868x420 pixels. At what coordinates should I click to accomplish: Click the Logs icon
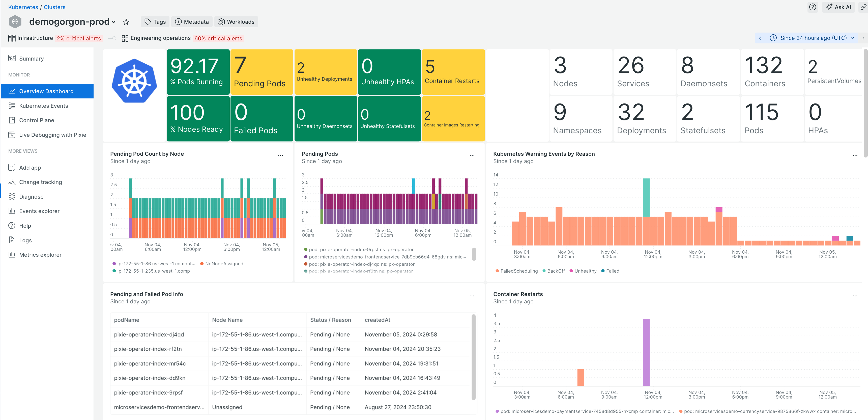click(x=12, y=240)
